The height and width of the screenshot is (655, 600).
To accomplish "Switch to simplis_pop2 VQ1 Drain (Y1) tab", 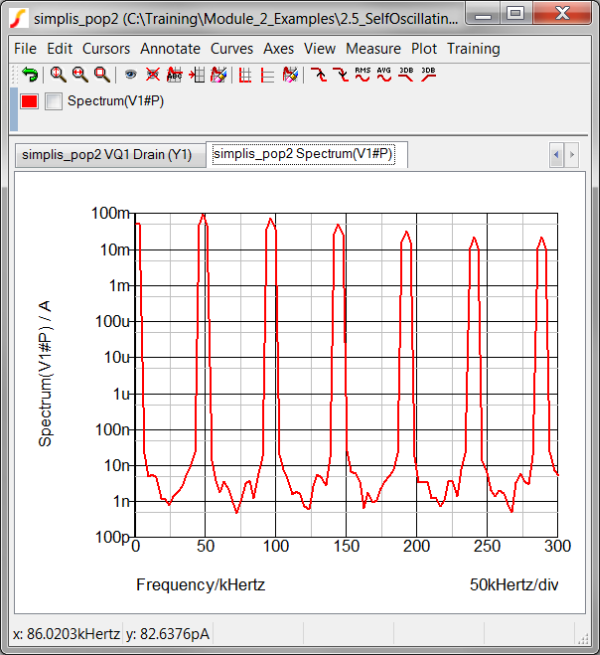I will [107, 155].
